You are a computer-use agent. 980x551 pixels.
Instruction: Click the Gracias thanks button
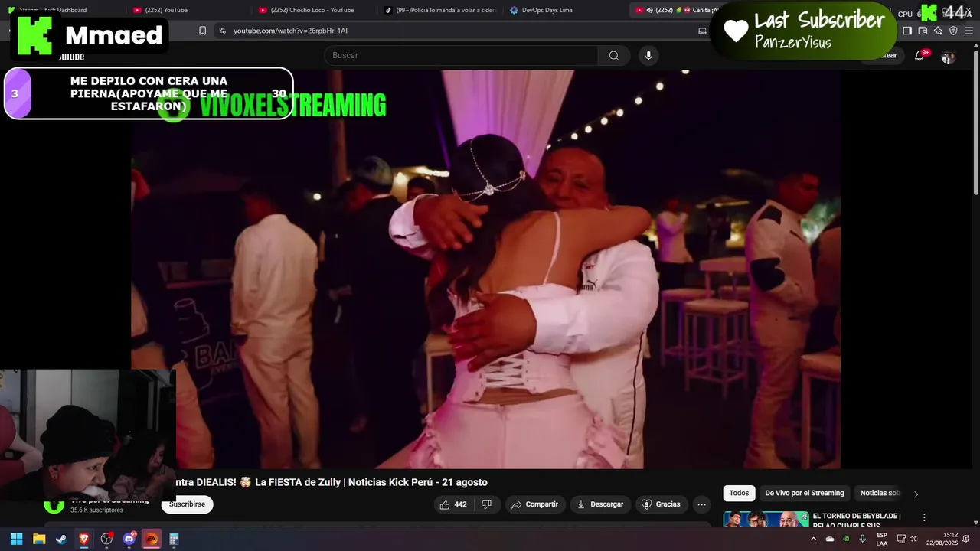click(660, 504)
